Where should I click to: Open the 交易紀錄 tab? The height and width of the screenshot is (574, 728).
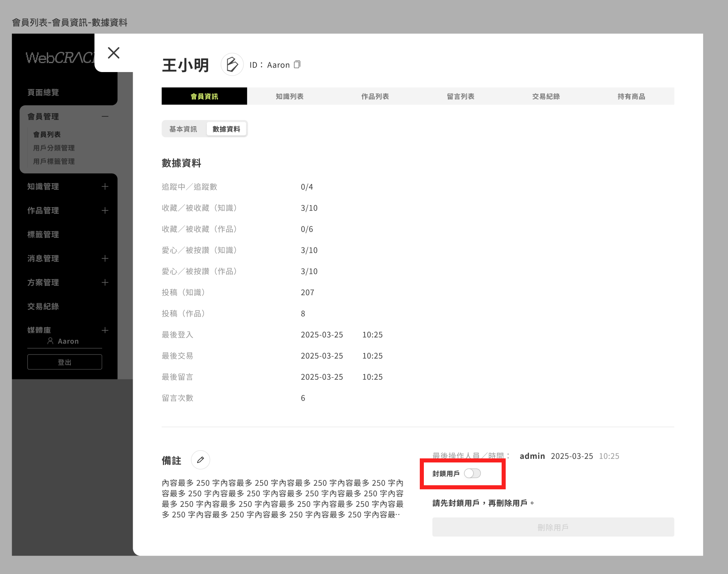click(x=546, y=96)
